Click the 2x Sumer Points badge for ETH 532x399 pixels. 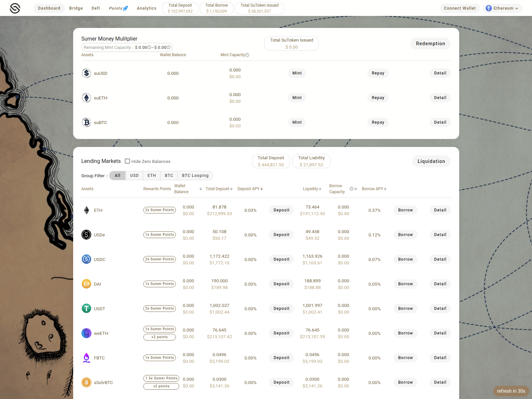click(x=160, y=210)
